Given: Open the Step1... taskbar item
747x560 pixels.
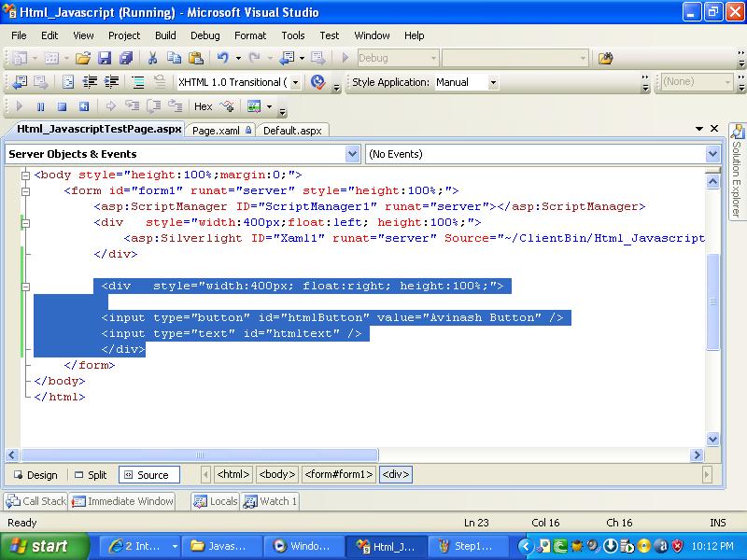Looking at the screenshot, I should click(x=470, y=546).
